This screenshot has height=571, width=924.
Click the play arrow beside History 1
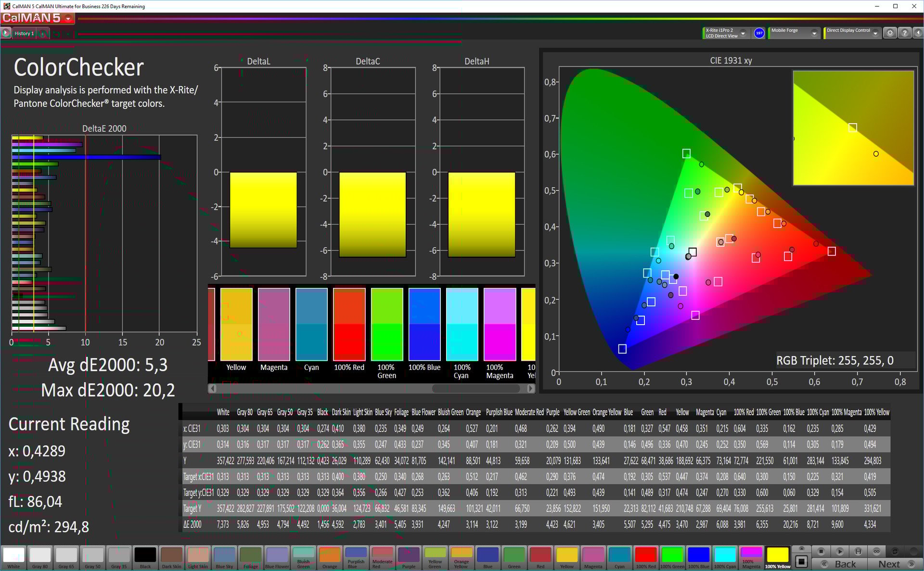pos(6,33)
